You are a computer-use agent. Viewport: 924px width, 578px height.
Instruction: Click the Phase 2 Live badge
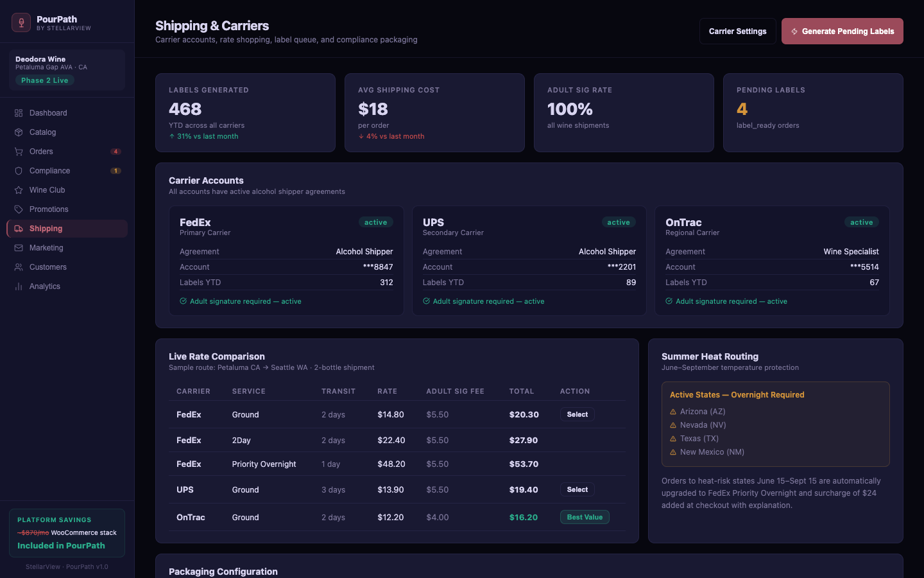tap(45, 80)
